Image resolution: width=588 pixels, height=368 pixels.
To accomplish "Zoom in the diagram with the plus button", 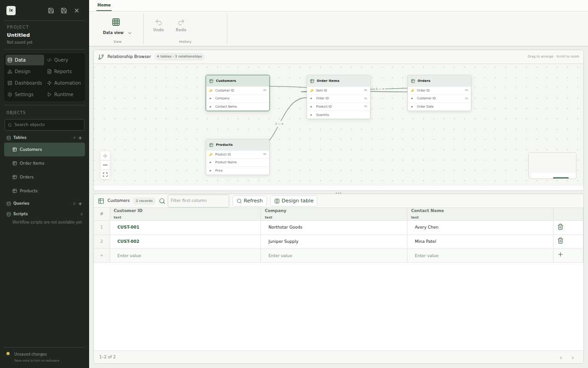I will (105, 156).
